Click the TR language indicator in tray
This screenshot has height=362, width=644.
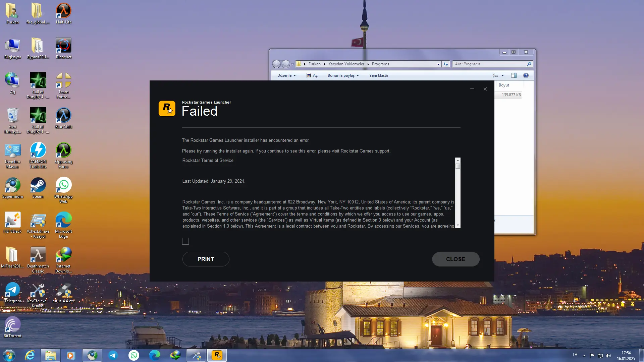click(x=575, y=355)
